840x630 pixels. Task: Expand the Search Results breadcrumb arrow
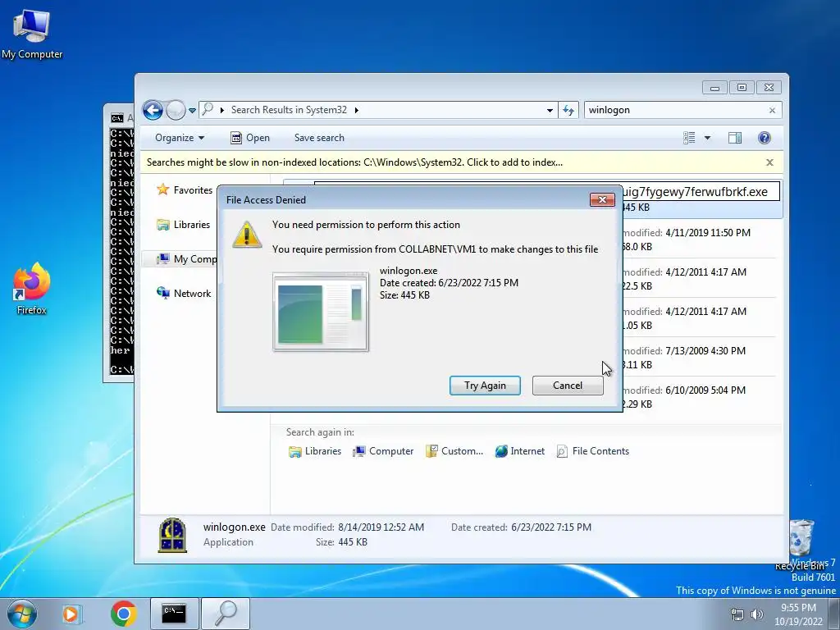[x=222, y=111]
